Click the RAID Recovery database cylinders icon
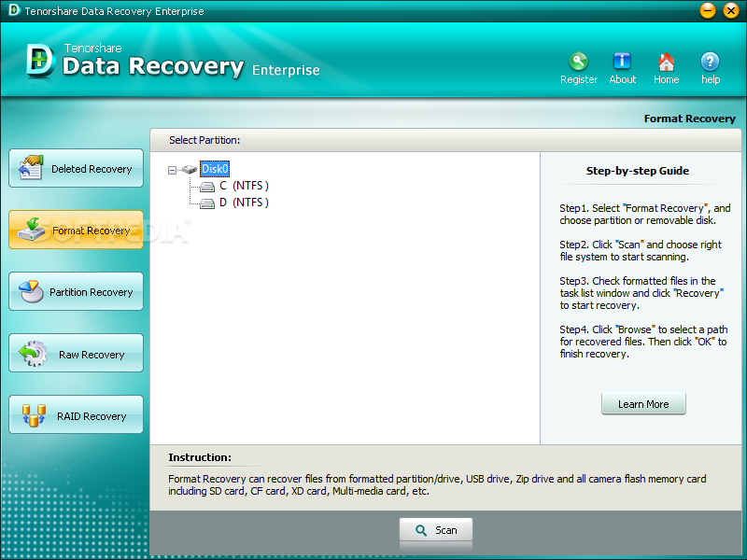The image size is (747, 560). click(x=34, y=415)
